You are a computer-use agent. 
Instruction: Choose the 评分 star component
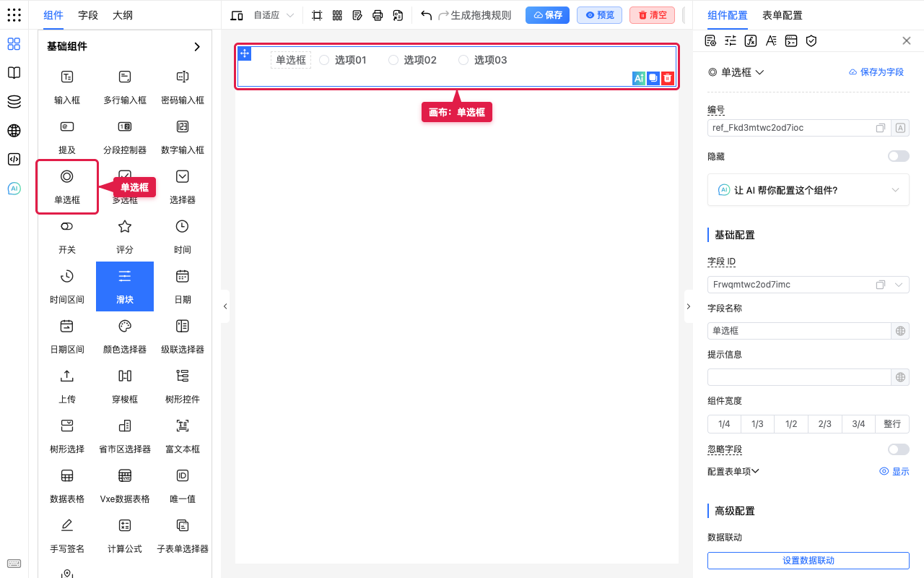pos(125,236)
